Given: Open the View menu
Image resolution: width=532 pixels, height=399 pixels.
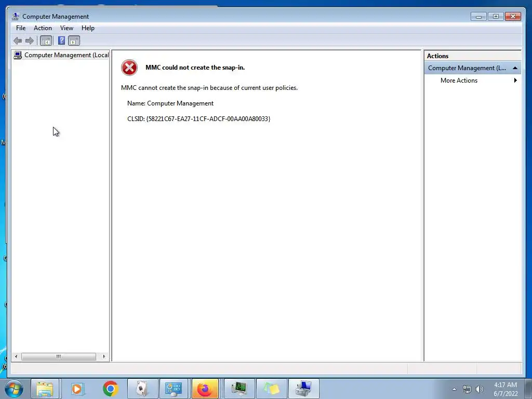Looking at the screenshot, I should pos(66,28).
